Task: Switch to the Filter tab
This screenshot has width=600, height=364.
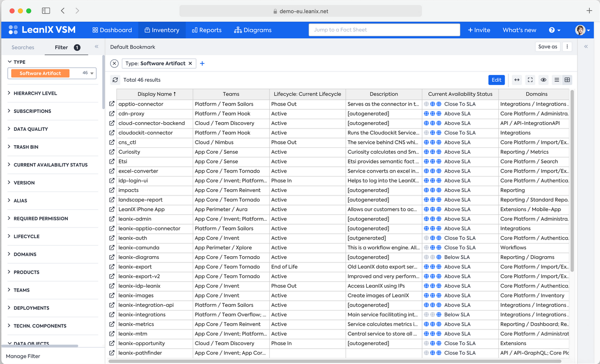Action: [x=67, y=47]
